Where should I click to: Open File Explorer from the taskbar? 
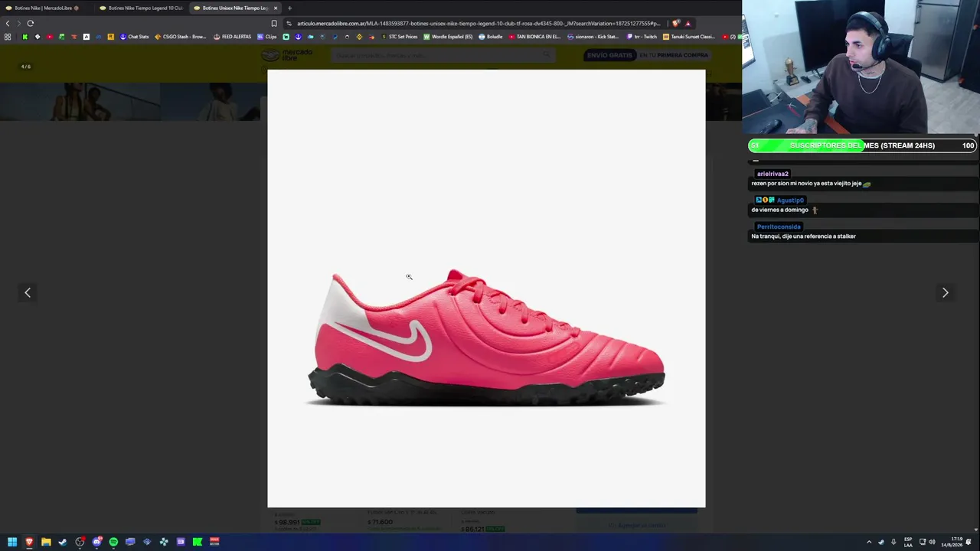pos(46,542)
